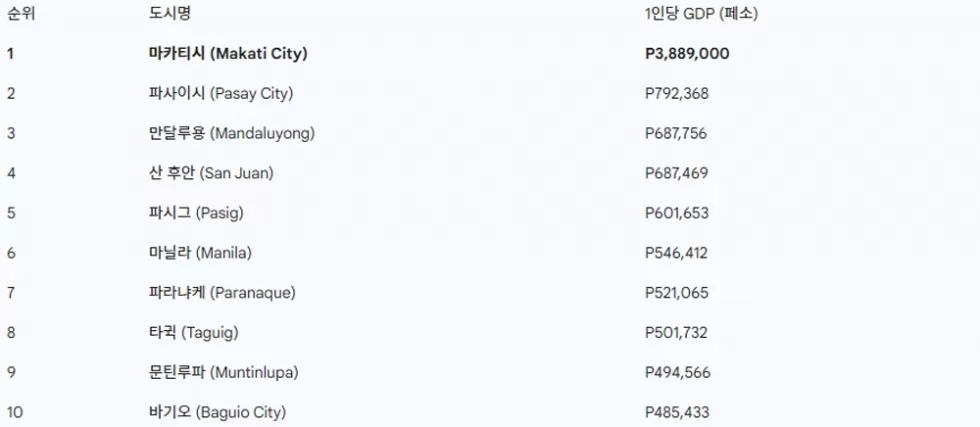Viewport: 980px width, 427px height.
Task: Select the 문틴루파 (Muntinlupa) cell
Action: pos(223,372)
